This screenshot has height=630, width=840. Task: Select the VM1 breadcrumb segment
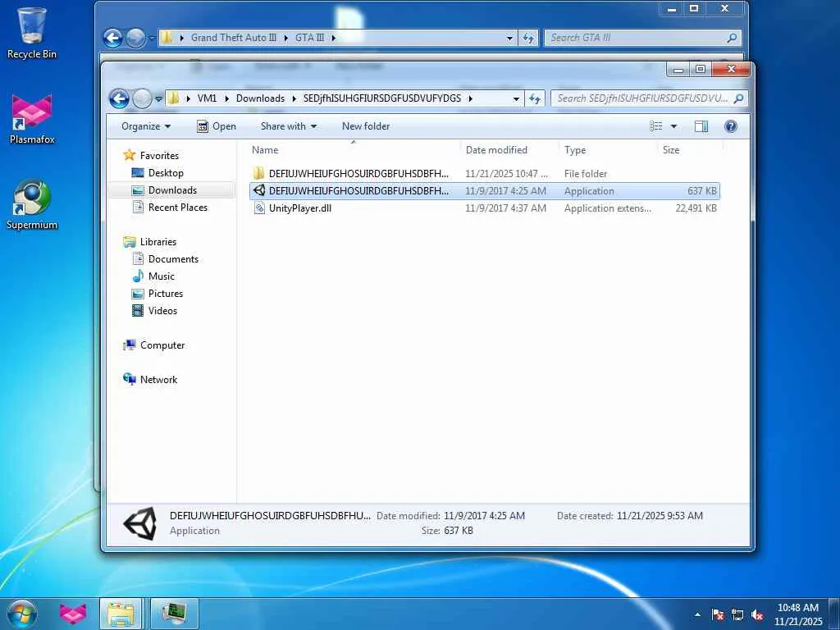tap(207, 98)
